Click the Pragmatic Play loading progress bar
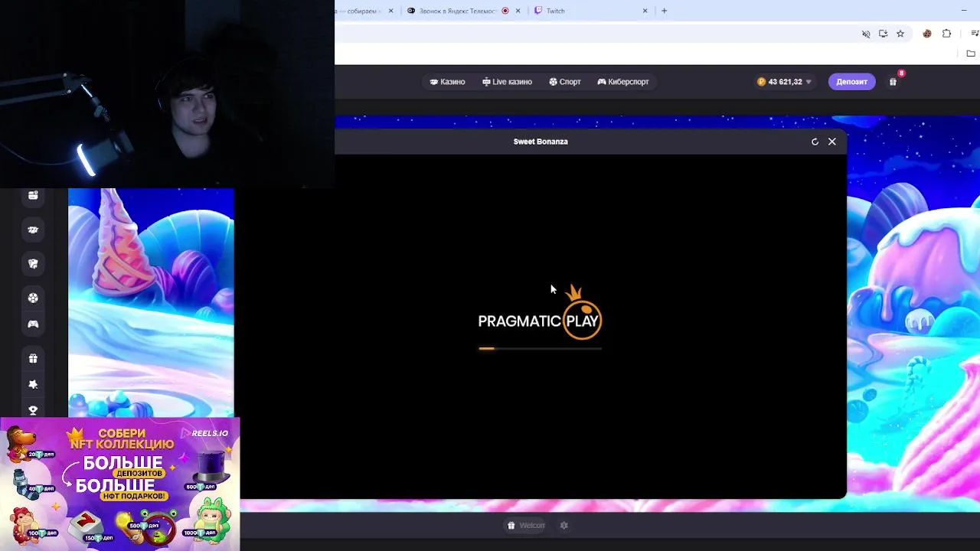980x551 pixels. coord(540,348)
